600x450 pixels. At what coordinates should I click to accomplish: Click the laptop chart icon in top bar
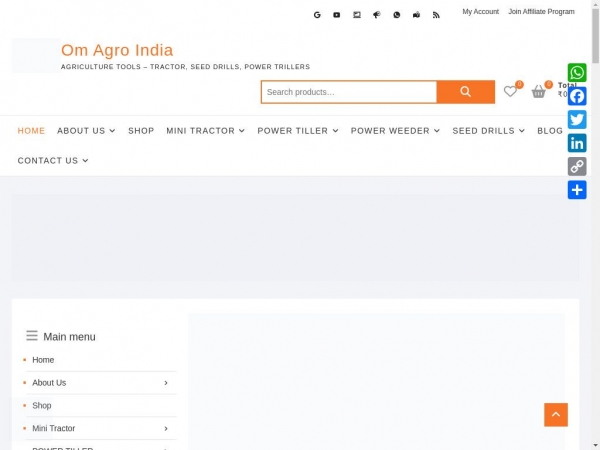pos(357,15)
